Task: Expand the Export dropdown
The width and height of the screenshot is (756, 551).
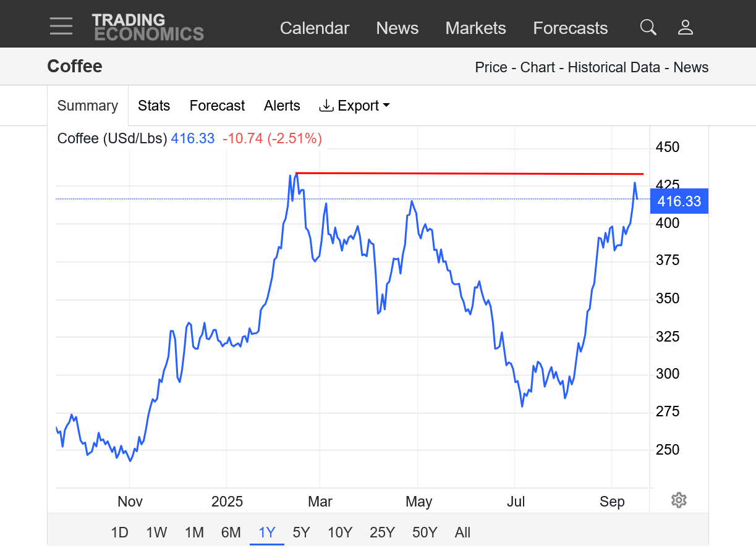Action: [x=354, y=106]
